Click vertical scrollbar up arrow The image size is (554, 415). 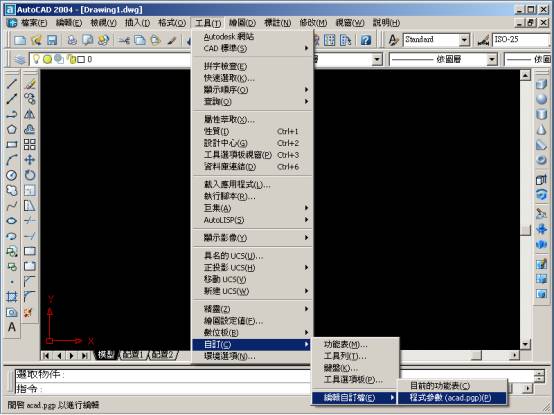tap(525, 75)
